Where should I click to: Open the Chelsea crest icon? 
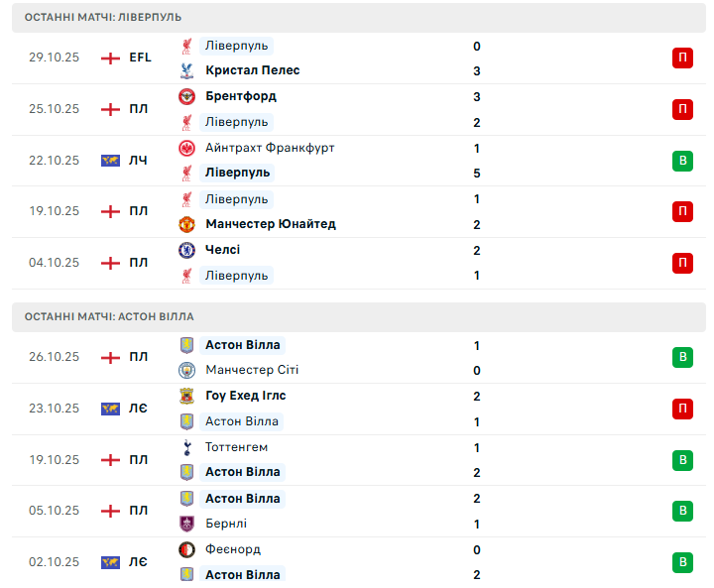187,250
